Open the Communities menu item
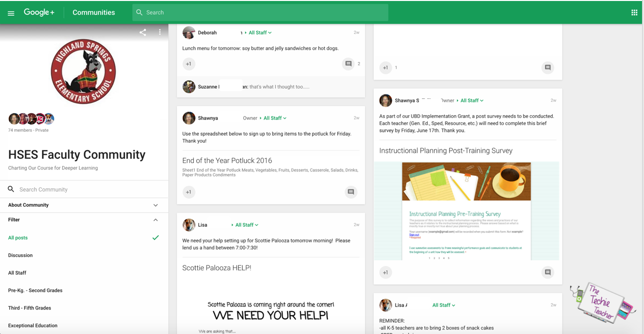Screen dimensions: 644x334 [93, 12]
